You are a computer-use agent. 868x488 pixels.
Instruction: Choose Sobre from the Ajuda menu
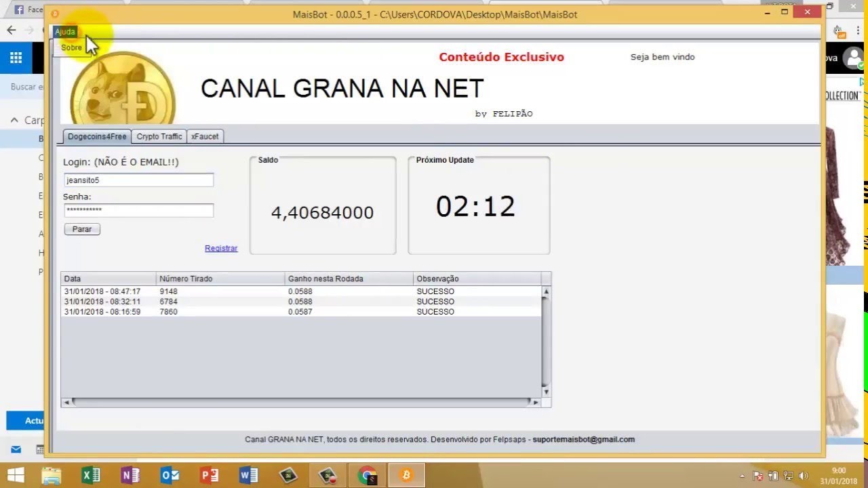pos(71,47)
